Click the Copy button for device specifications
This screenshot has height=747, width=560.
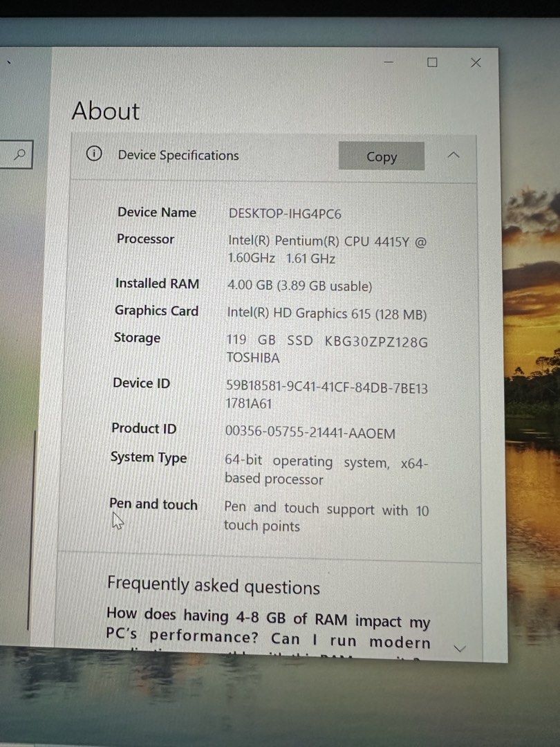click(x=382, y=156)
